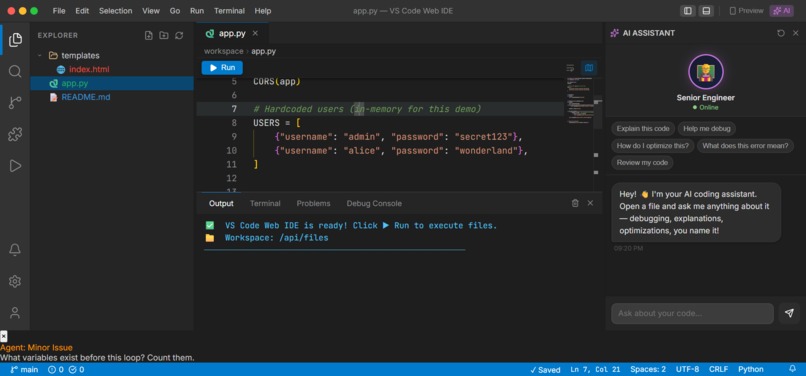Open the Go menu
The height and width of the screenshot is (376, 806).
coord(175,11)
